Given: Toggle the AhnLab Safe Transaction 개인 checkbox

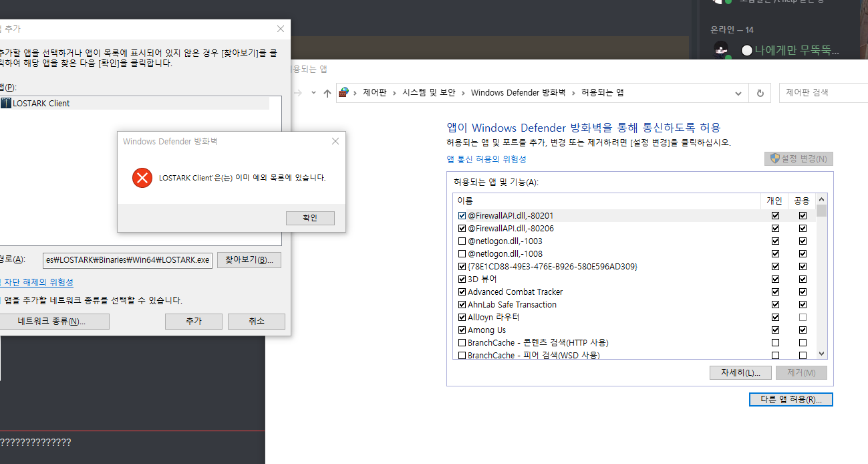Looking at the screenshot, I should click(775, 305).
